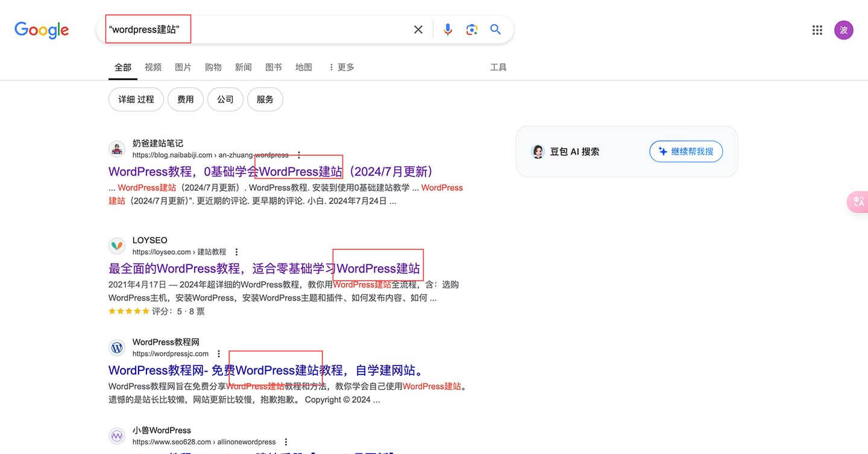Open the purple account avatar

(x=844, y=30)
